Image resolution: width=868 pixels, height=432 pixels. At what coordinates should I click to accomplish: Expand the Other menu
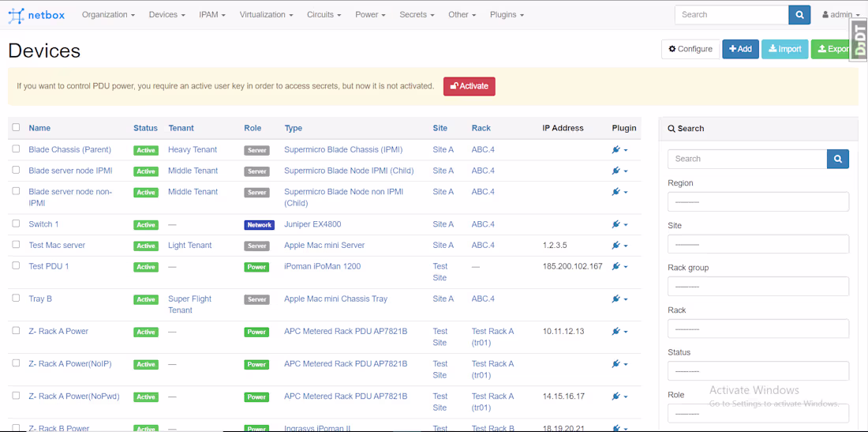pos(462,15)
